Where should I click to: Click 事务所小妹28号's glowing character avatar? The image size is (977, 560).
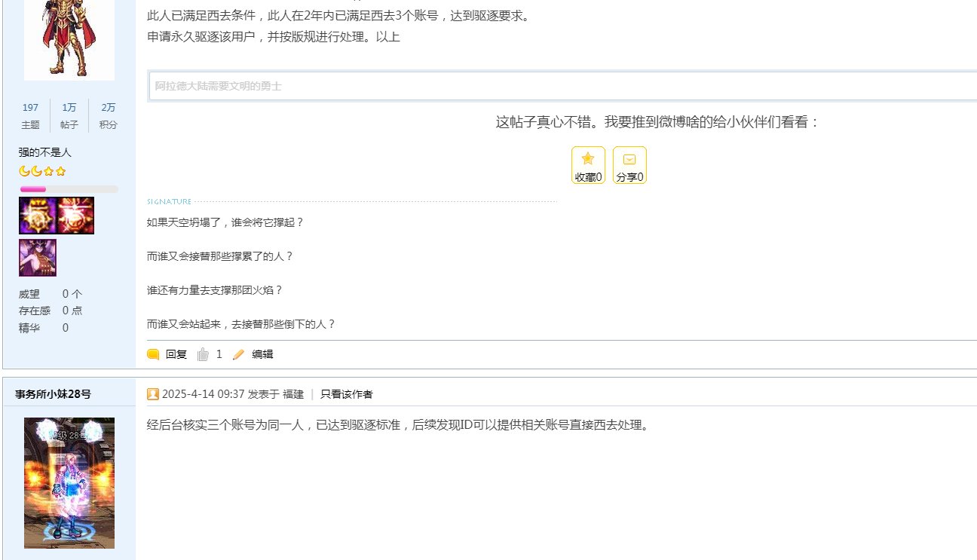tap(69, 482)
